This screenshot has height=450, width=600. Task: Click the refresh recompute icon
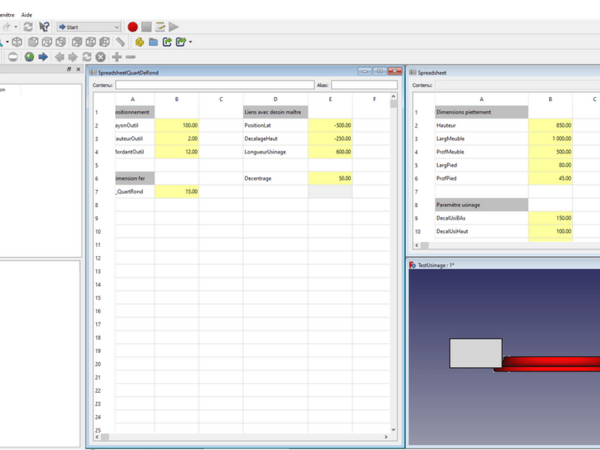[28, 27]
